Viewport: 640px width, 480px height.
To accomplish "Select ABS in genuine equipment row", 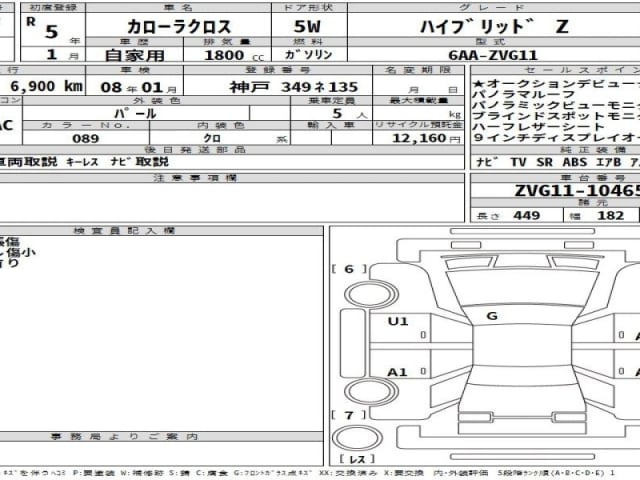I will (x=575, y=162).
